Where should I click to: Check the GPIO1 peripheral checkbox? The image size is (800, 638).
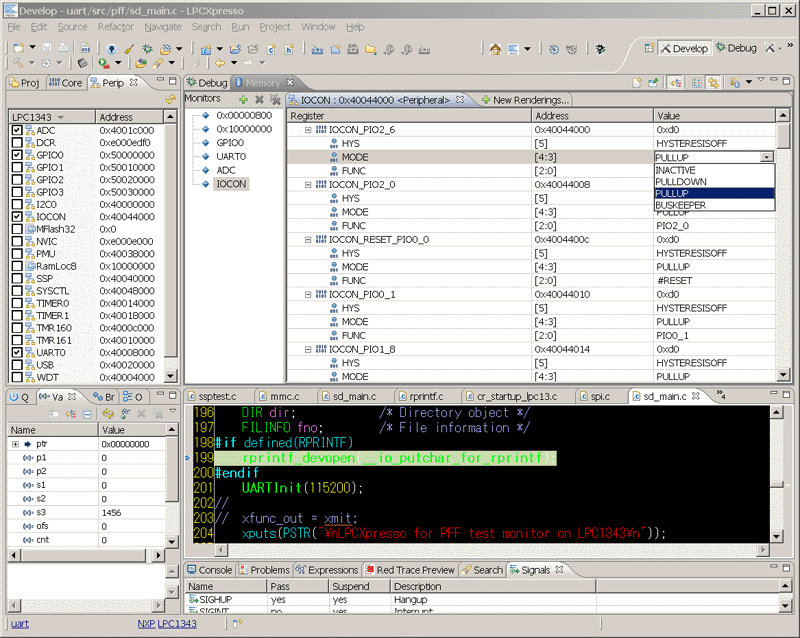17,167
